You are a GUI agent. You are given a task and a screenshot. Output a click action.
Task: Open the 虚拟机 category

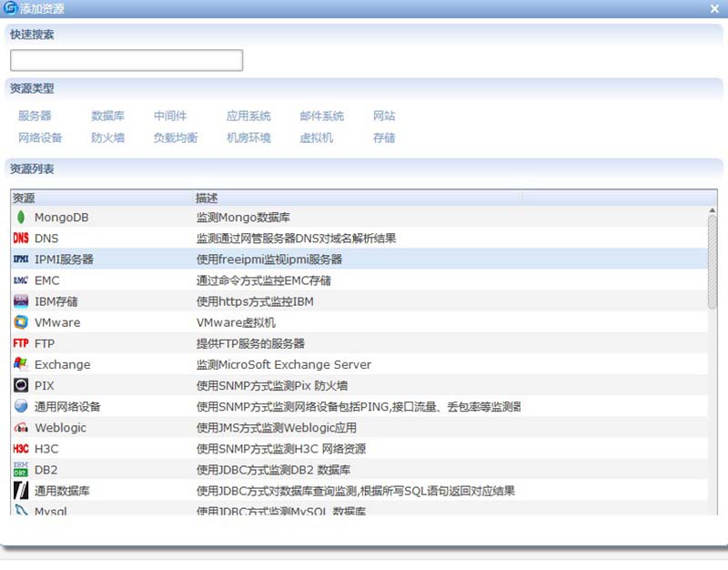316,138
